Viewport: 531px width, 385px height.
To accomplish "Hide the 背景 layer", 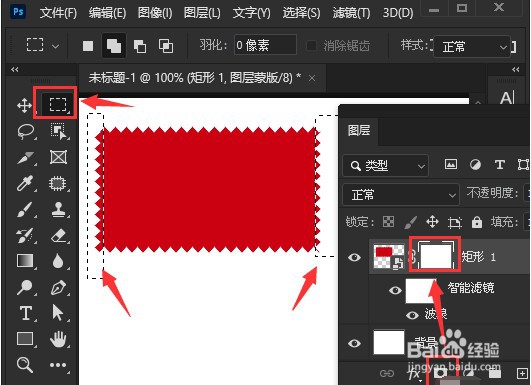I will click(x=354, y=343).
